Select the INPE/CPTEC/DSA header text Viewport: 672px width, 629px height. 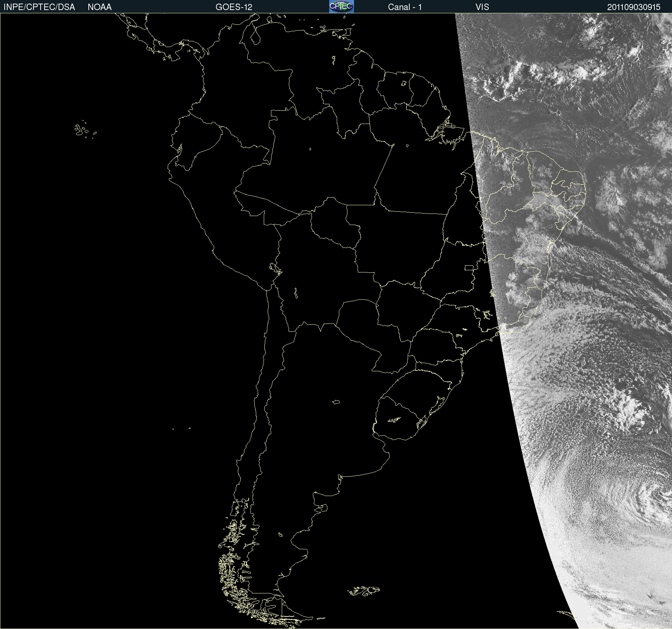pyautogui.click(x=39, y=7)
